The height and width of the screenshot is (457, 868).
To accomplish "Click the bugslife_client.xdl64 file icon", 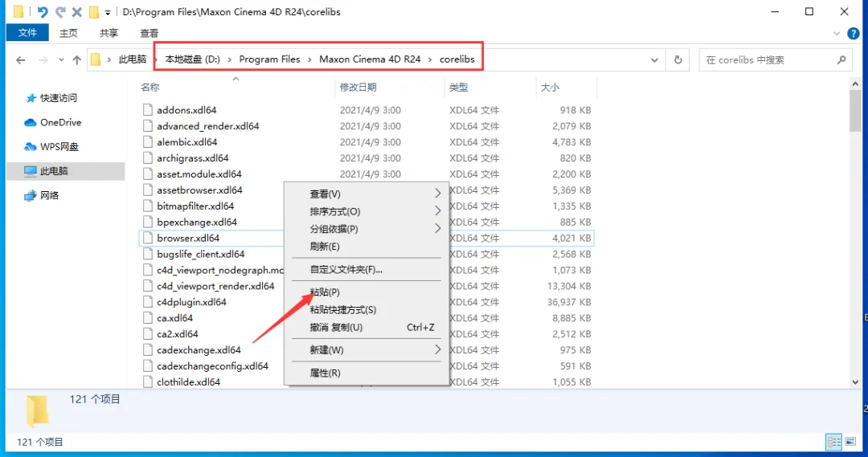I will pos(147,254).
